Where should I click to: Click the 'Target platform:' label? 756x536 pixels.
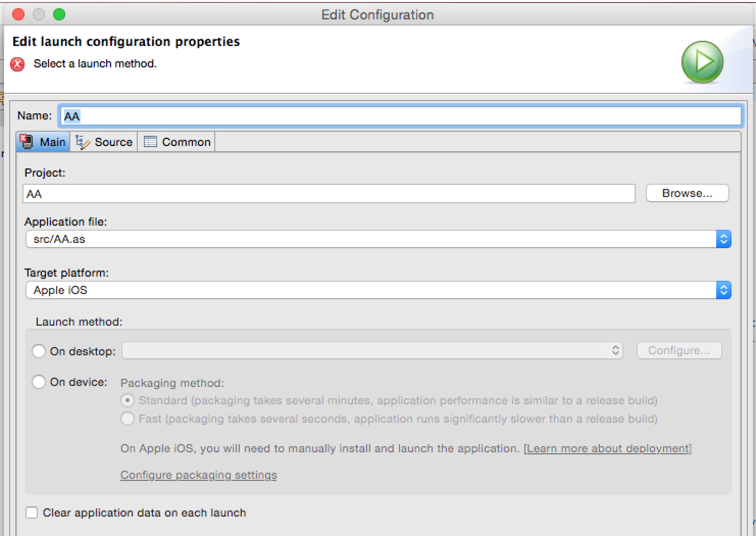coord(66,273)
